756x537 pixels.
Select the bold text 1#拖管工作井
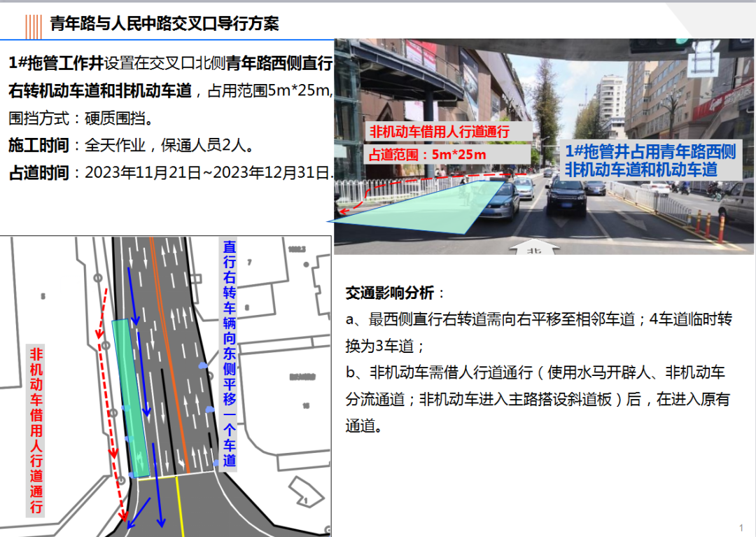(x=56, y=63)
